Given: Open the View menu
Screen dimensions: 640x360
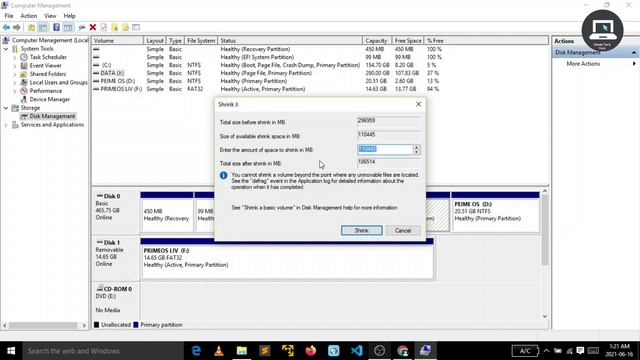Looking at the screenshot, I should (x=50, y=16).
